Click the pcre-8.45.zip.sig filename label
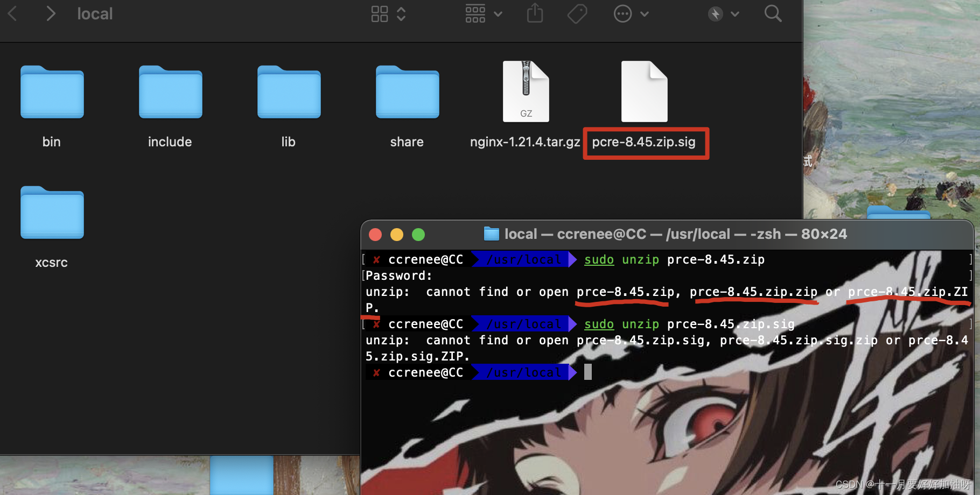This screenshot has height=495, width=980. pyautogui.click(x=644, y=142)
